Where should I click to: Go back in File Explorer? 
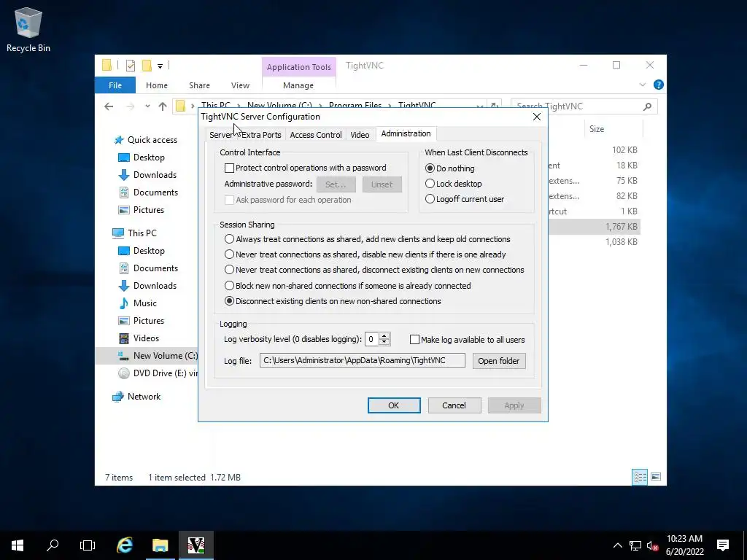109,106
